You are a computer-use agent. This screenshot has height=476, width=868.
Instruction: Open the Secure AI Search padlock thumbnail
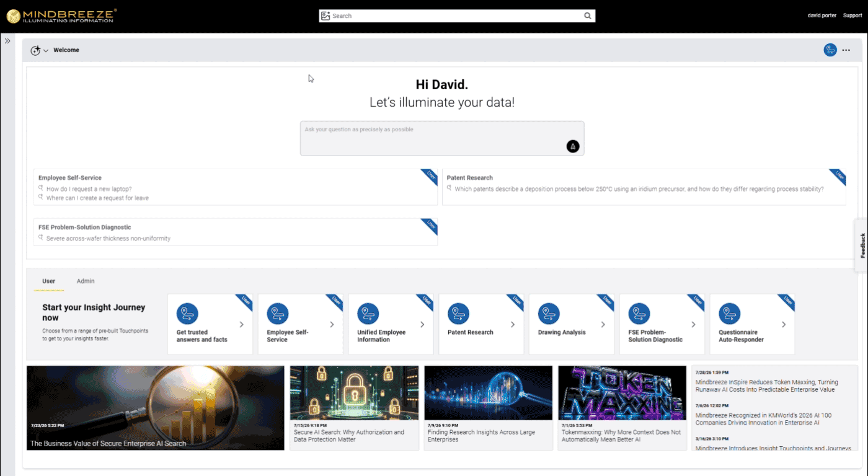(354, 393)
